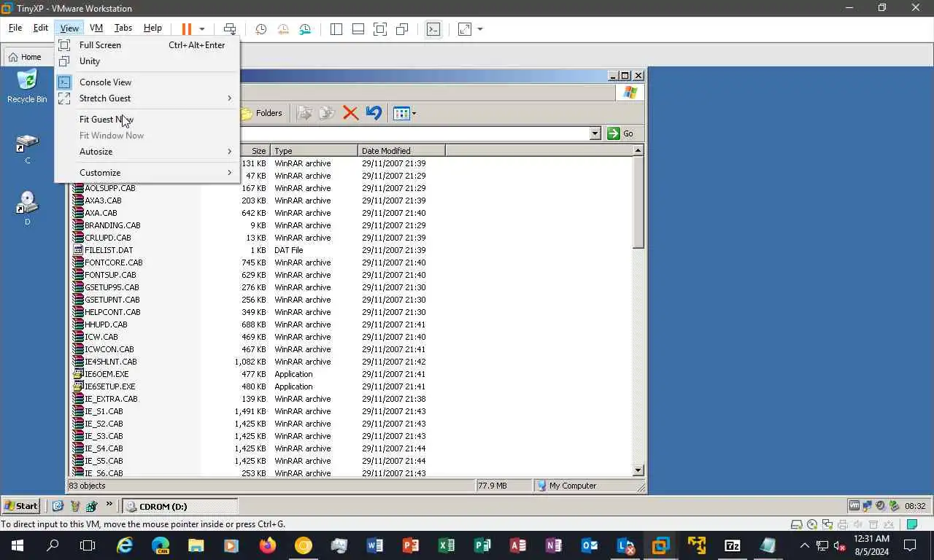Expand the Autosize submenu

[x=147, y=152]
